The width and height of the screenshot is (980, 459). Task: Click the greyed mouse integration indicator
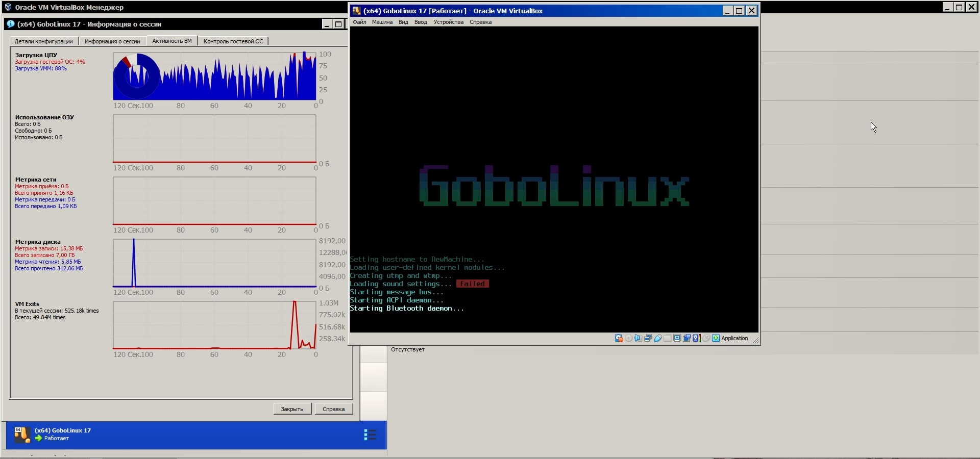coord(706,338)
